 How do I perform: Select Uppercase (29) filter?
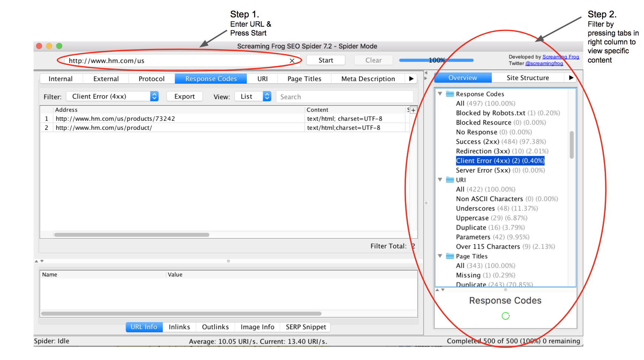[492, 218]
